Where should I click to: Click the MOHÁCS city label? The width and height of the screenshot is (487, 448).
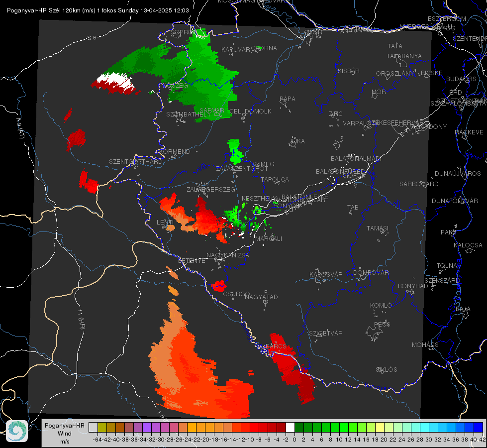(425, 345)
